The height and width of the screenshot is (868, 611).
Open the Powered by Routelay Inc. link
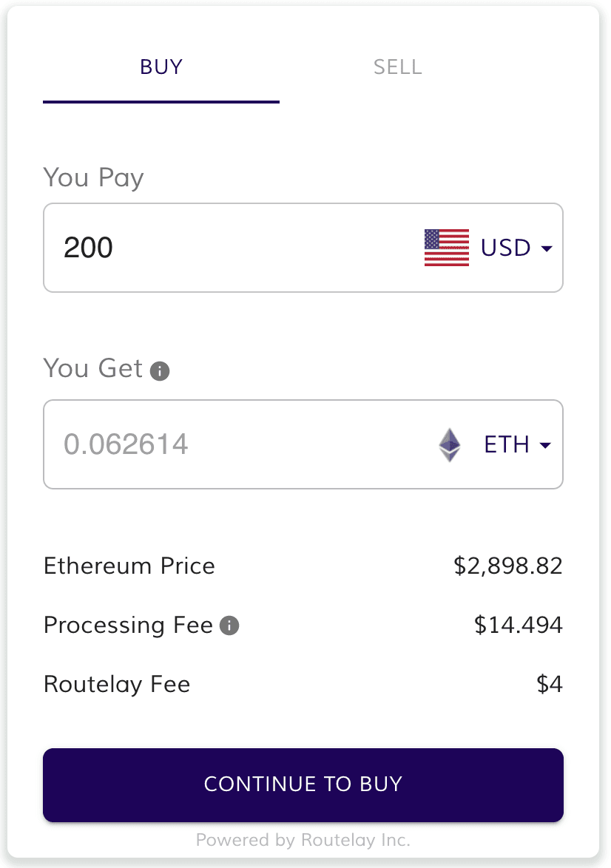tap(303, 840)
